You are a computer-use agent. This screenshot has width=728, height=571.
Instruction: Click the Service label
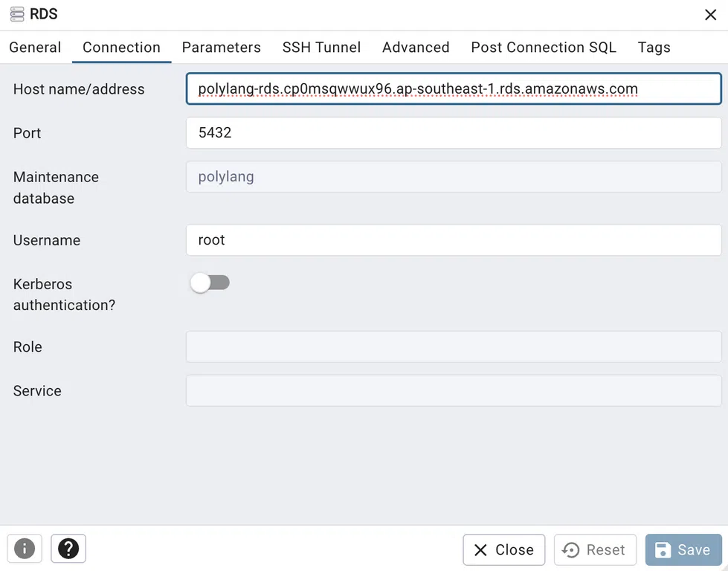click(x=37, y=391)
